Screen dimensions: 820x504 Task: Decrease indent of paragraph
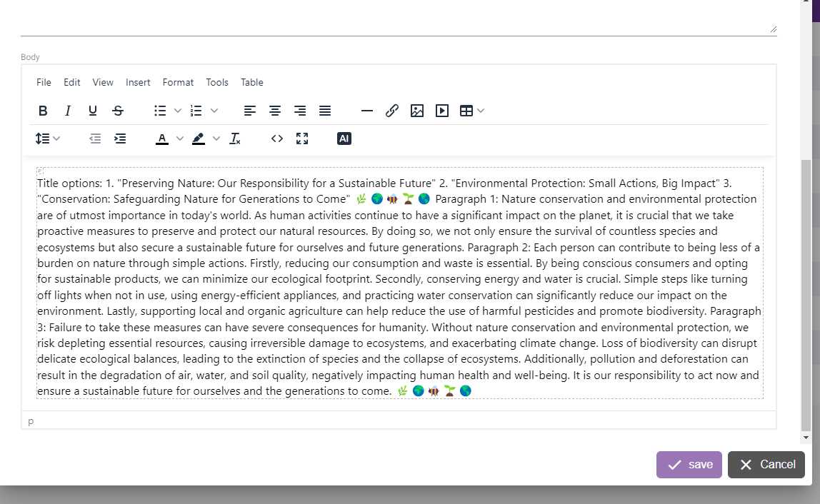tap(95, 138)
